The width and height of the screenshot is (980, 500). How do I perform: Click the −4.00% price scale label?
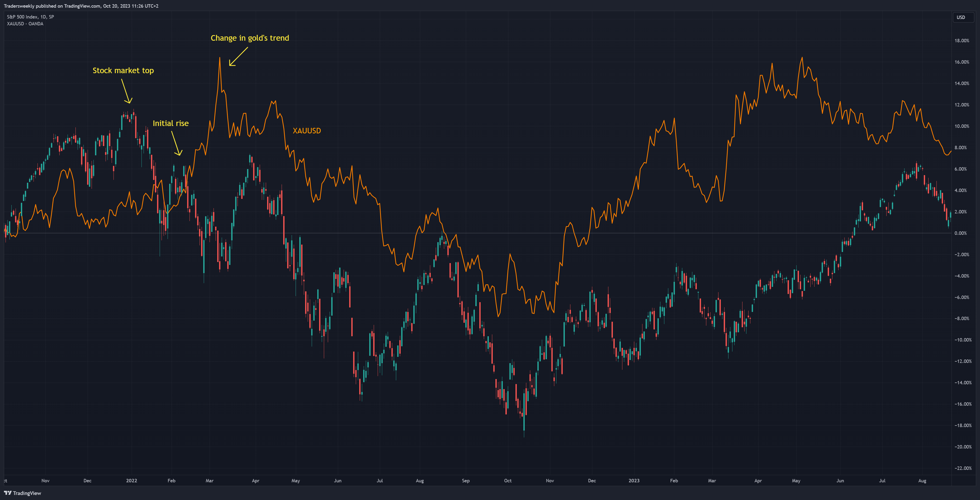(962, 276)
